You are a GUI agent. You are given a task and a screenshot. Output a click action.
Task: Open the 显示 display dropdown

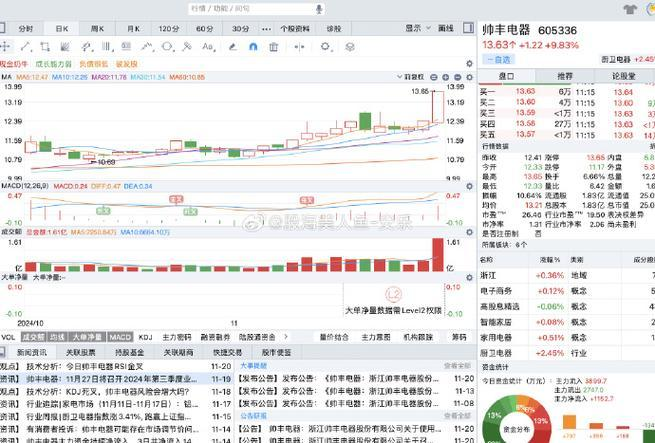tap(417, 28)
